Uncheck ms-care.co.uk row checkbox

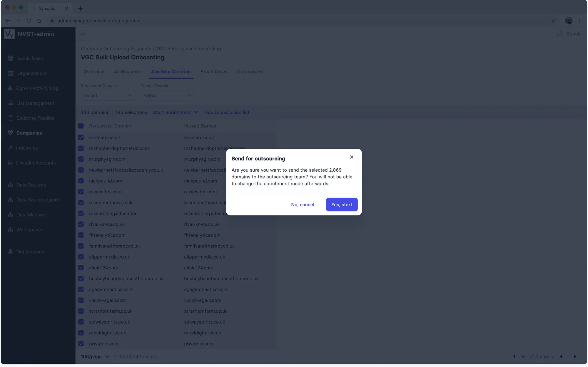(x=81, y=137)
